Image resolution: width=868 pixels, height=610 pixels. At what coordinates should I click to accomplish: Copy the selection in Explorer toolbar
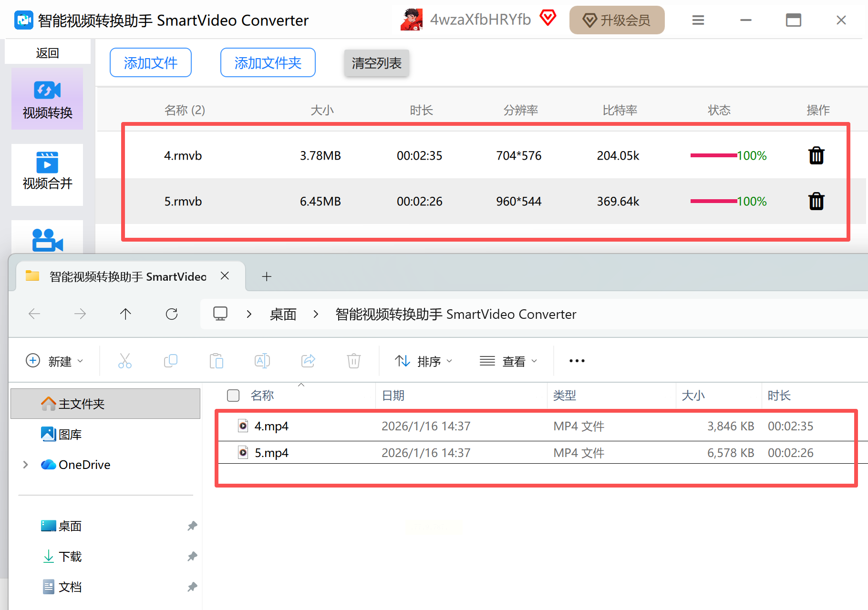pos(171,361)
